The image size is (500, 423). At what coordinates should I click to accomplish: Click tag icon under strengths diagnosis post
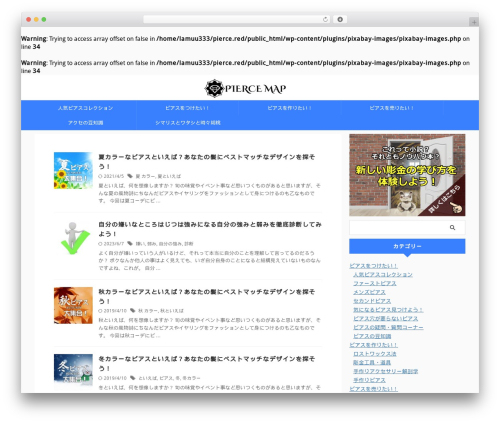point(130,244)
